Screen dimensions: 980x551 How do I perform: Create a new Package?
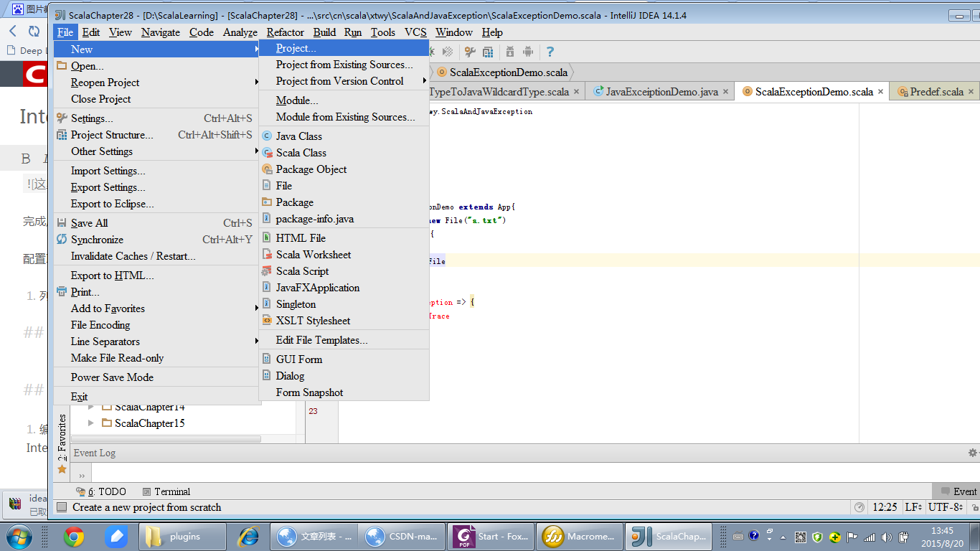click(344, 202)
